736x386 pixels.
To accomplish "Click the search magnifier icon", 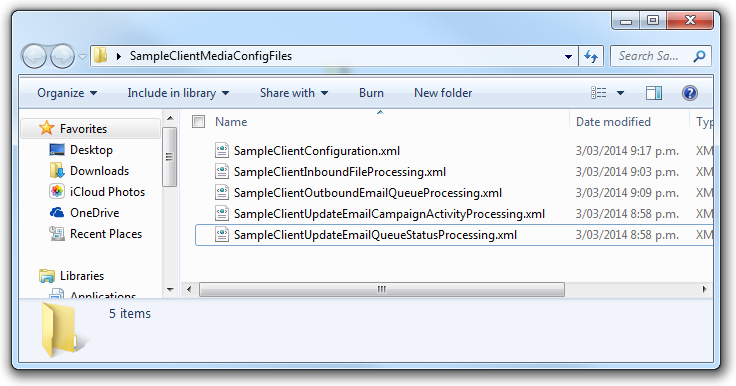I will [699, 56].
